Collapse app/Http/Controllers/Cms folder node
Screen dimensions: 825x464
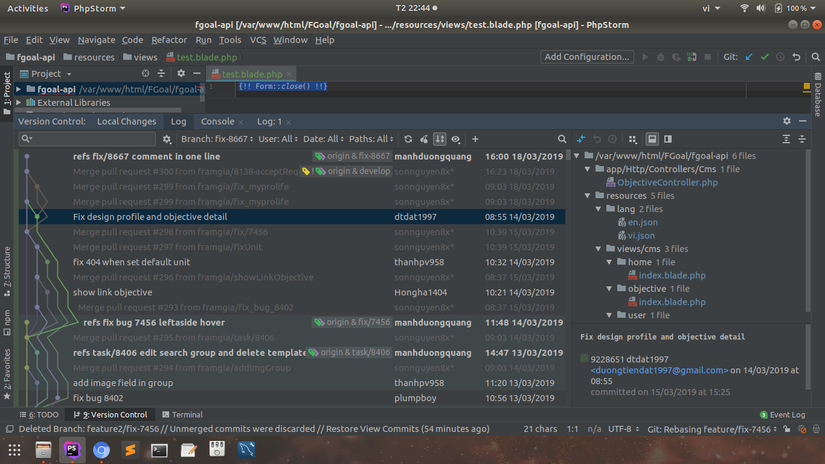(x=588, y=169)
